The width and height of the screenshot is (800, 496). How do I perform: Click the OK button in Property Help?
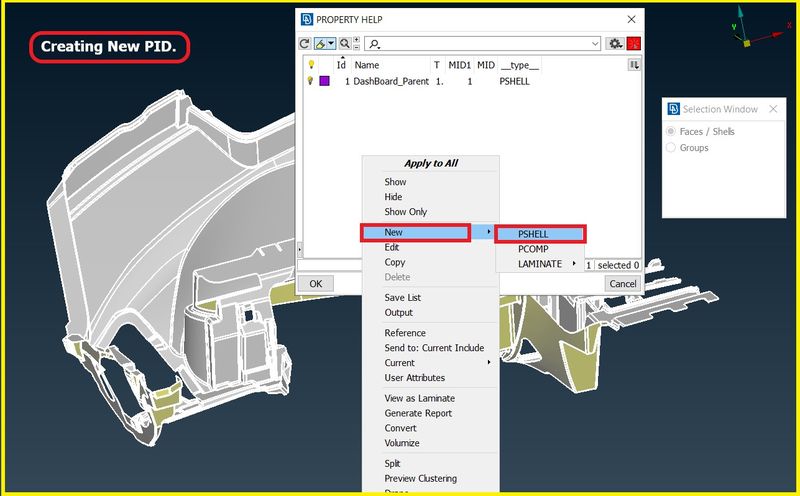pyautogui.click(x=316, y=284)
